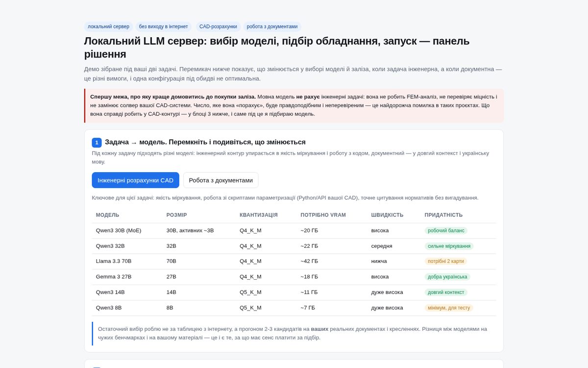Click the «робота з документами» tag

pos(272,26)
